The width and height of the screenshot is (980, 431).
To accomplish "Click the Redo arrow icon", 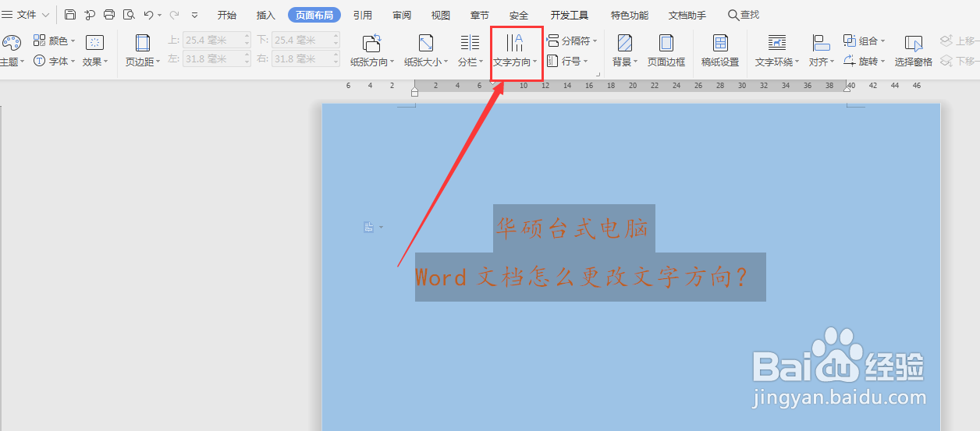I will click(174, 15).
